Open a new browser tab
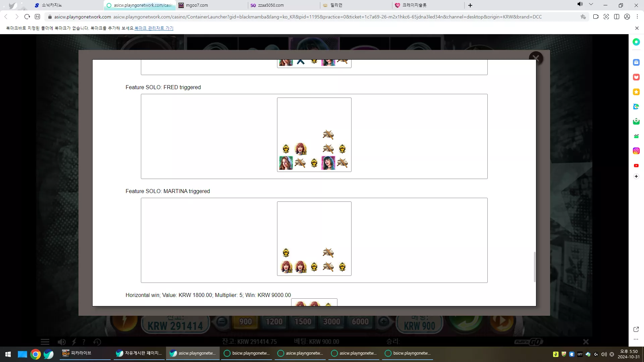 click(x=470, y=5)
